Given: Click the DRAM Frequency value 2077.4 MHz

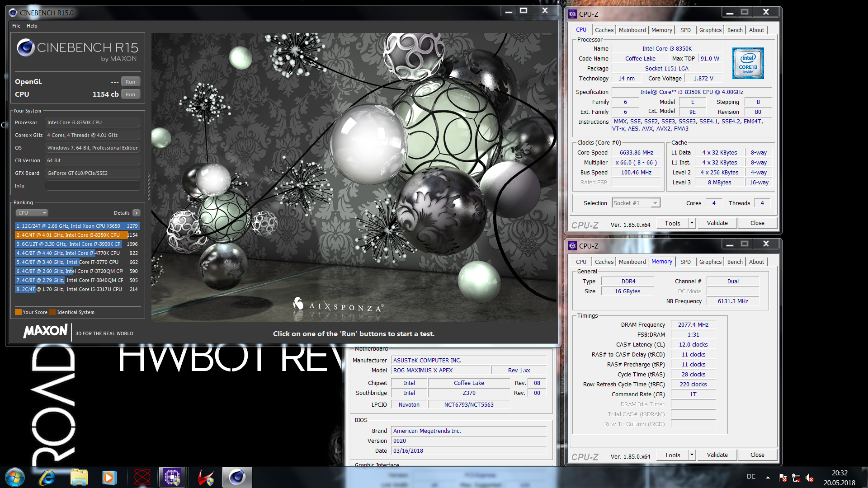Looking at the screenshot, I should 693,325.
